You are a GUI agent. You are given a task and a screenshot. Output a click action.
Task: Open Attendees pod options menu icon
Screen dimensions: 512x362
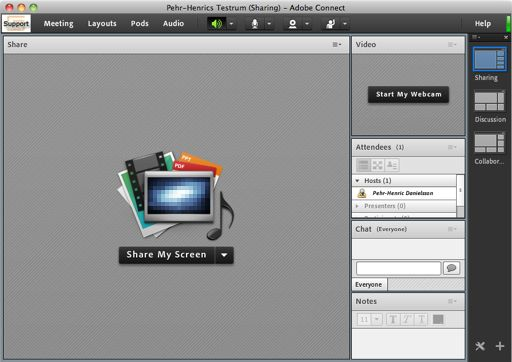[452, 147]
